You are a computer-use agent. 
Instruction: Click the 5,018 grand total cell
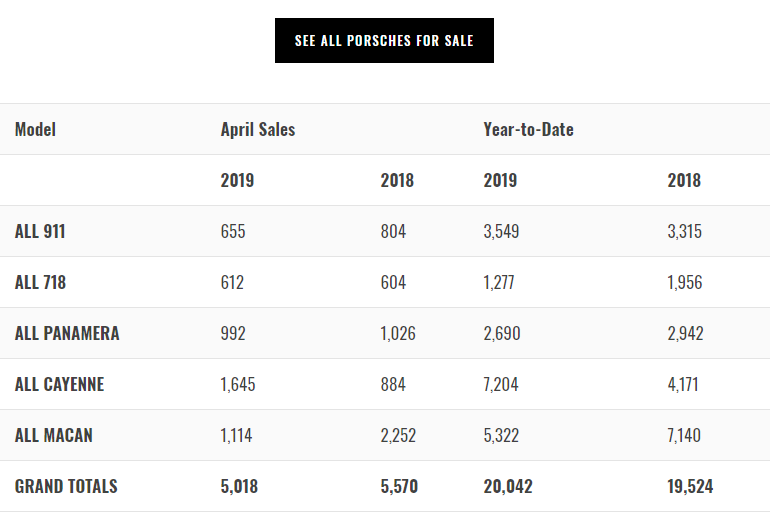pyautogui.click(x=239, y=487)
